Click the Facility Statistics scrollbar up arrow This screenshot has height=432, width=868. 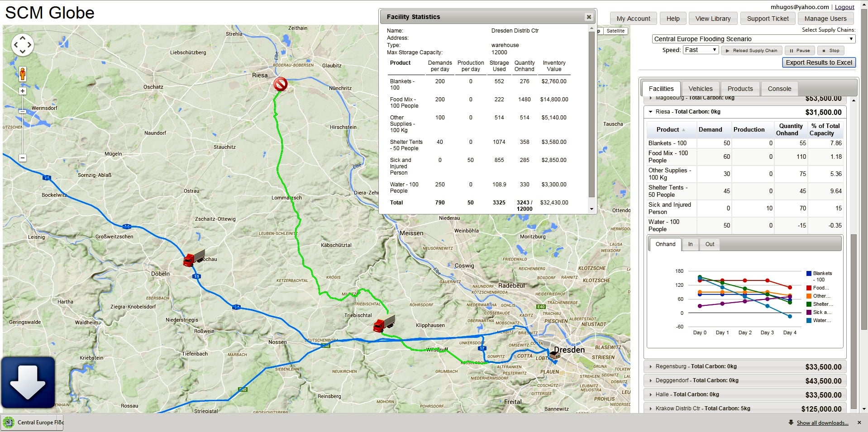point(591,28)
